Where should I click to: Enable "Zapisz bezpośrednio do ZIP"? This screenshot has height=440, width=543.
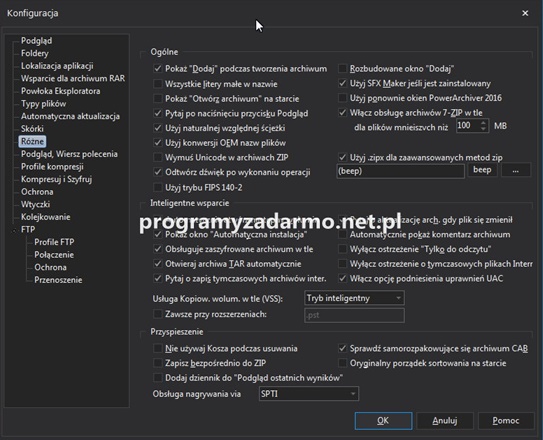158,363
